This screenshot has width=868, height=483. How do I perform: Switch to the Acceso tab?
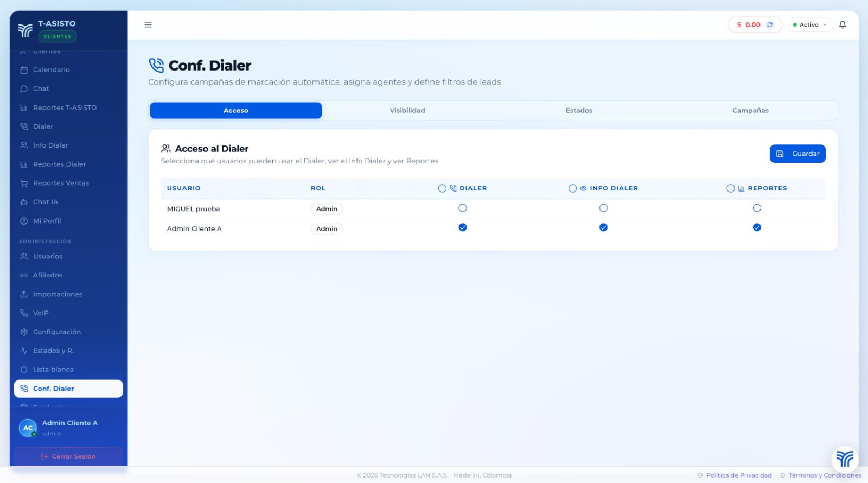pyautogui.click(x=236, y=110)
